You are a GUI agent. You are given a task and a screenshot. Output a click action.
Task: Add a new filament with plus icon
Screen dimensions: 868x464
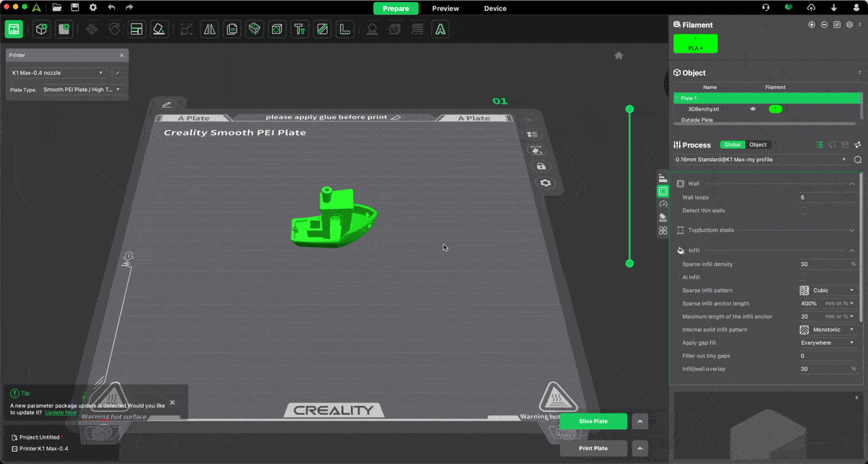[x=812, y=25]
